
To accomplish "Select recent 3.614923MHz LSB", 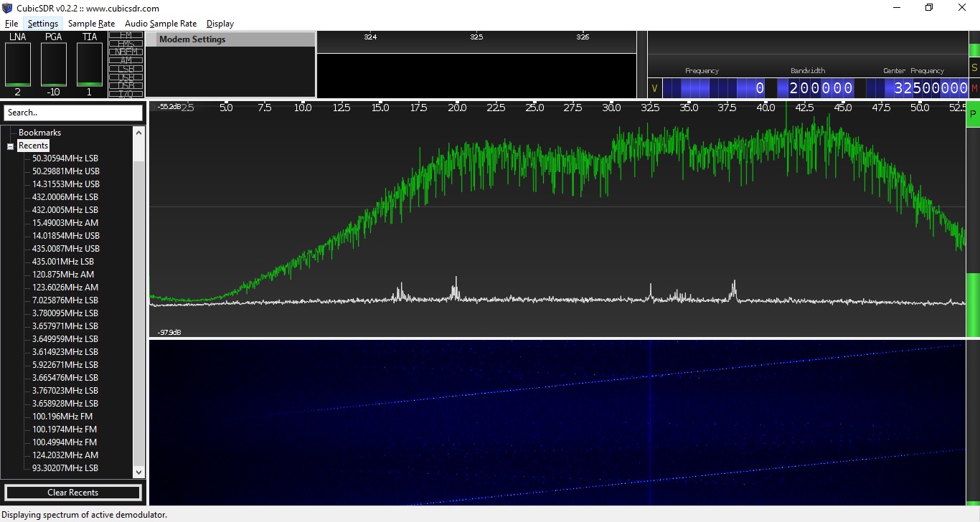I will click(65, 352).
